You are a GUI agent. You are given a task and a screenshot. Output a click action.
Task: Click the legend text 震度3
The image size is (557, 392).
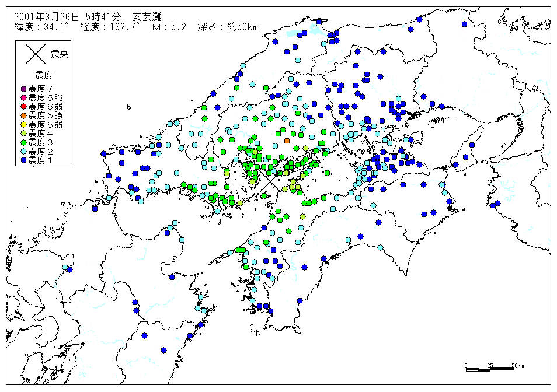40,142
